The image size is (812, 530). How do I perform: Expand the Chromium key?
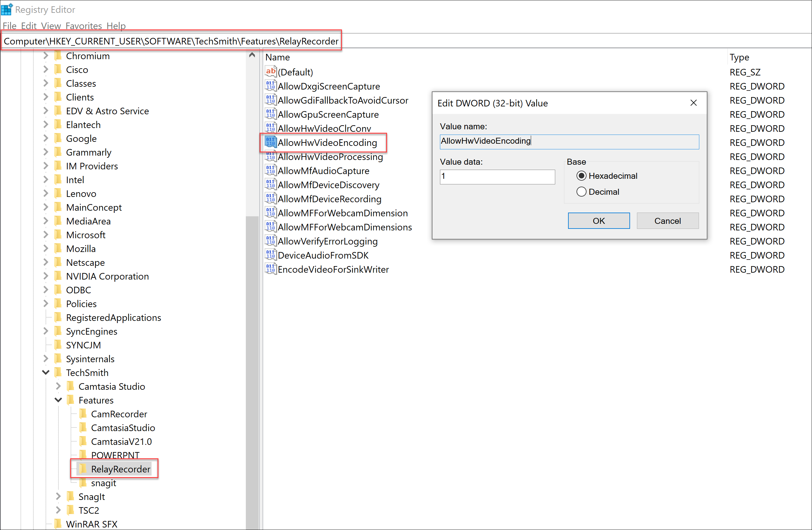click(46, 55)
